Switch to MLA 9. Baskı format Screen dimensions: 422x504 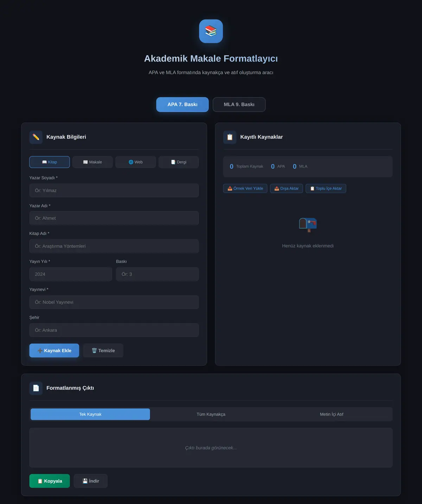239,104
